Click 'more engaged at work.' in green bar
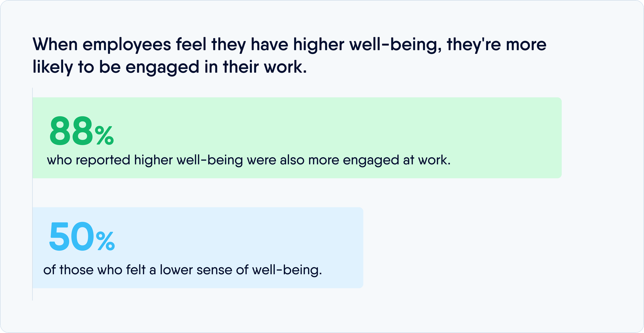 [379, 160]
